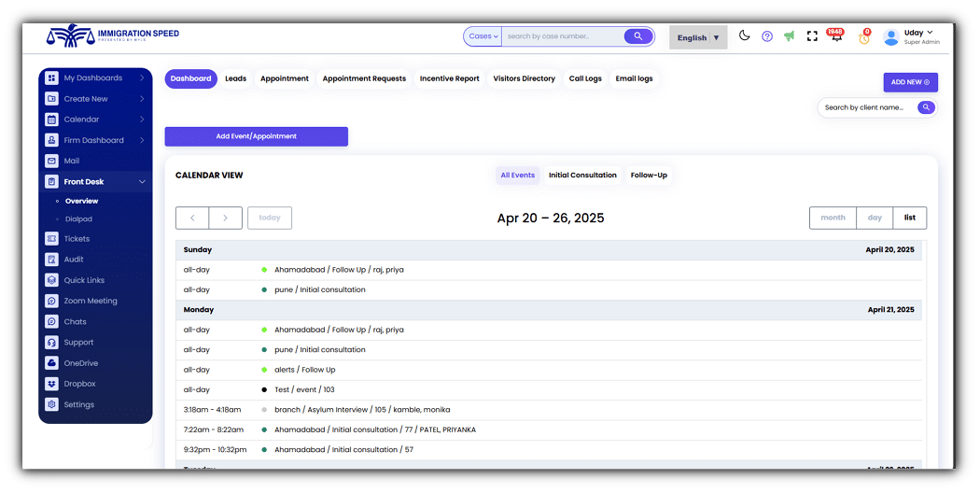980x493 pixels.
Task: Click the Dropbox sidebar icon
Action: point(52,384)
